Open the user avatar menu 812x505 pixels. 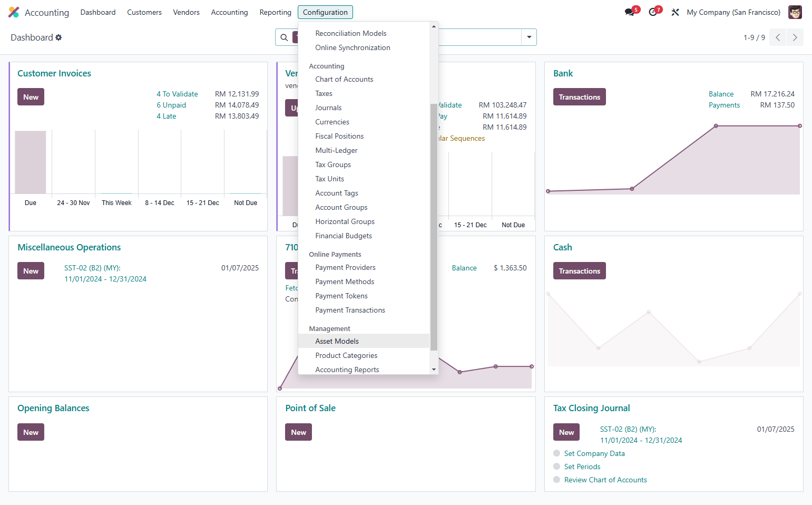click(x=795, y=12)
